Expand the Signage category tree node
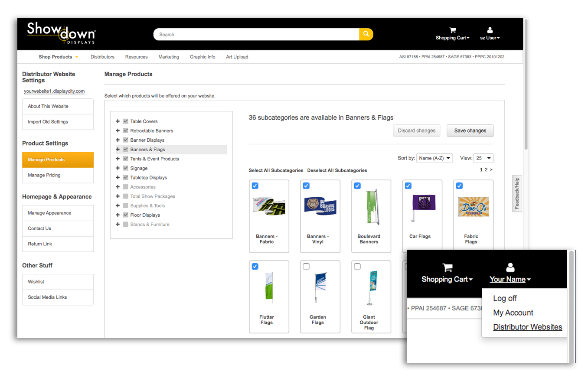588x378 pixels. [x=118, y=168]
